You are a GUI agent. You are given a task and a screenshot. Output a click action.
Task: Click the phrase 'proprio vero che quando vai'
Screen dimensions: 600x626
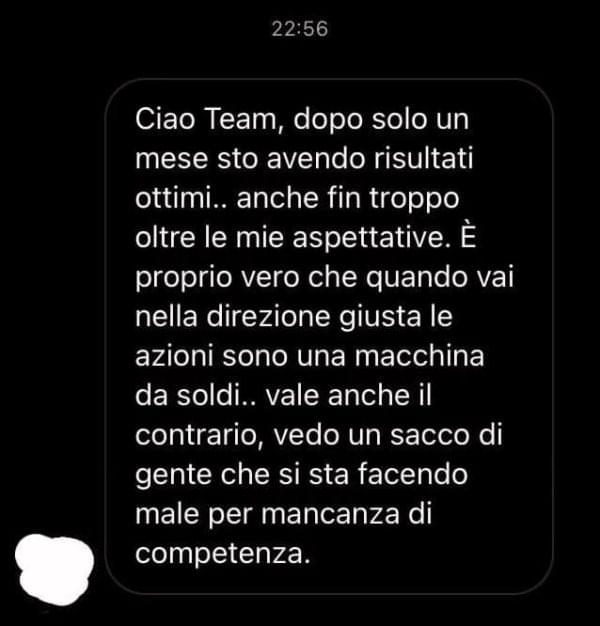(x=324, y=278)
